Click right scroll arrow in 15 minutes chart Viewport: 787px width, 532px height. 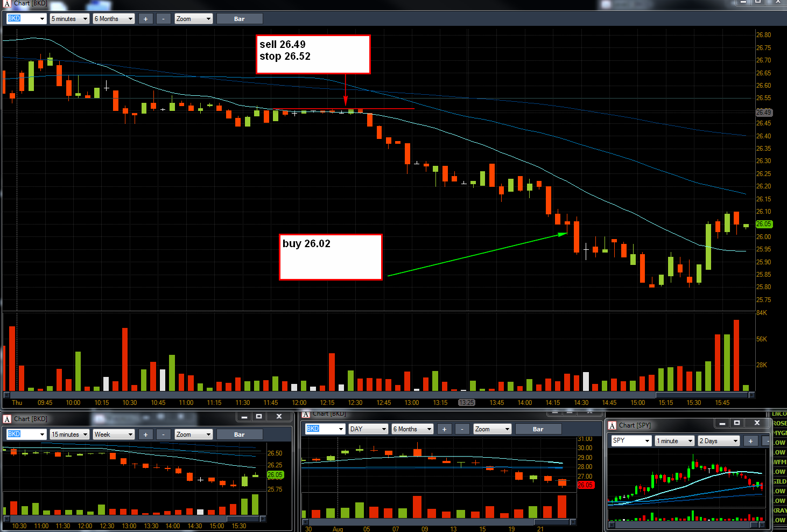coord(263,519)
